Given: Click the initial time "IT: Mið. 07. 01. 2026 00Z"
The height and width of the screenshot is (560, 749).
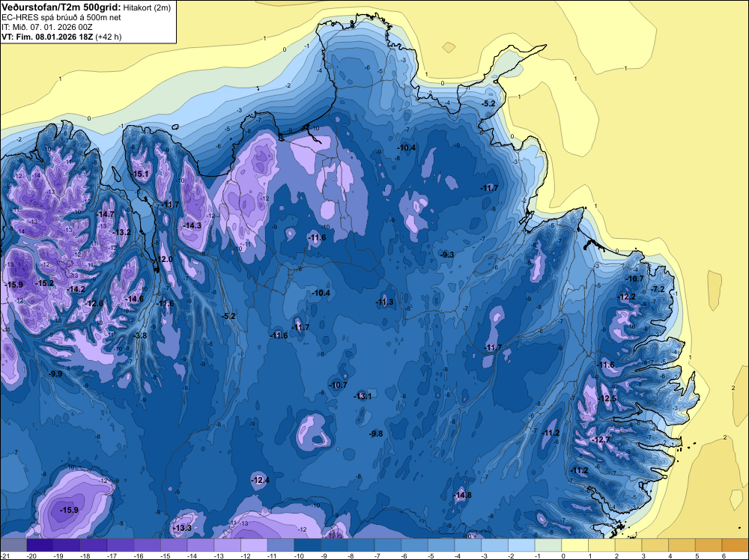Looking at the screenshot, I should [x=47, y=27].
